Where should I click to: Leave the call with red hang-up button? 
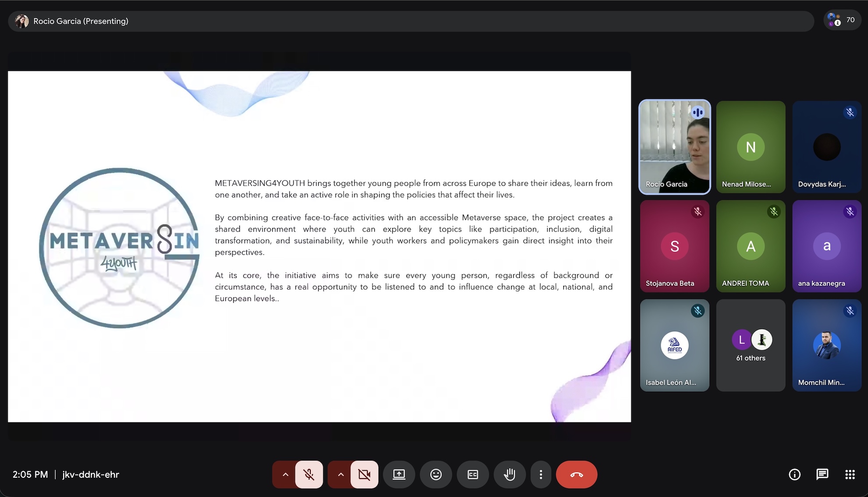point(576,474)
